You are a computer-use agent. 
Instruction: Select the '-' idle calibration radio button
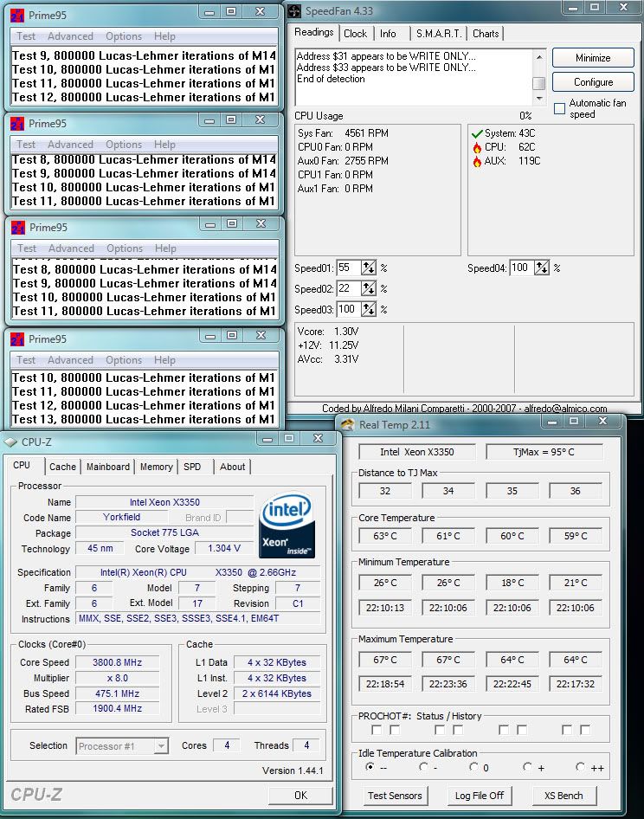point(423,767)
